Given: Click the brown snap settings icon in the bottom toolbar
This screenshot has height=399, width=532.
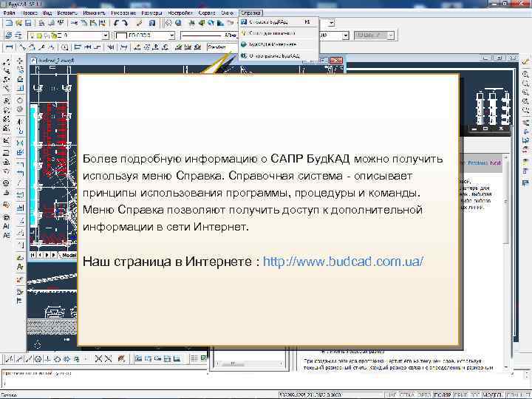Looking at the screenshot, I should pyautogui.click(x=121, y=358).
